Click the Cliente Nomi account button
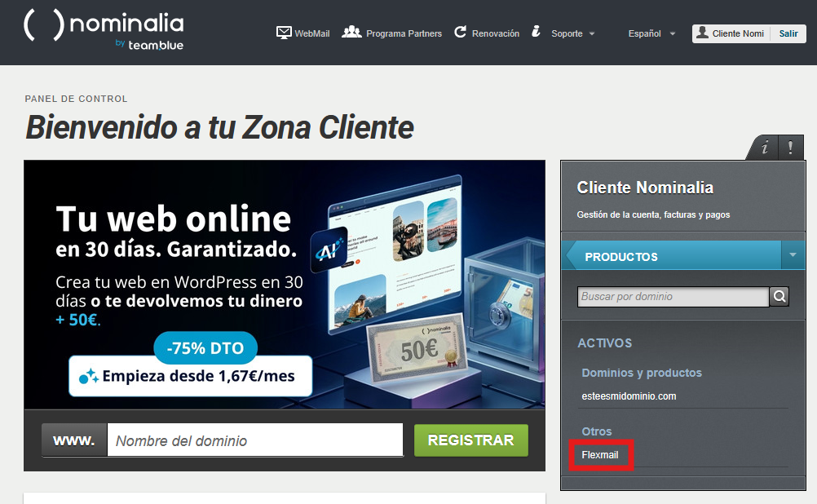817x504 pixels. tap(731, 33)
